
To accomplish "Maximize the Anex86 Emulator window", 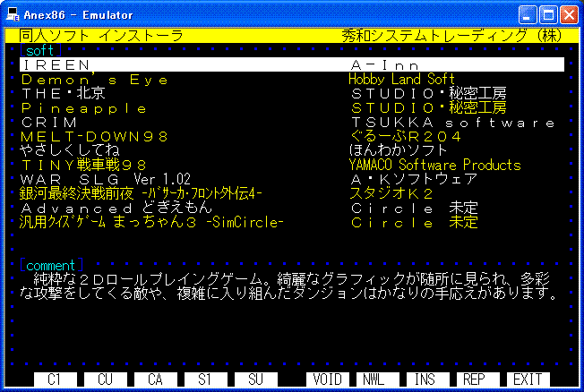I will coord(548,15).
